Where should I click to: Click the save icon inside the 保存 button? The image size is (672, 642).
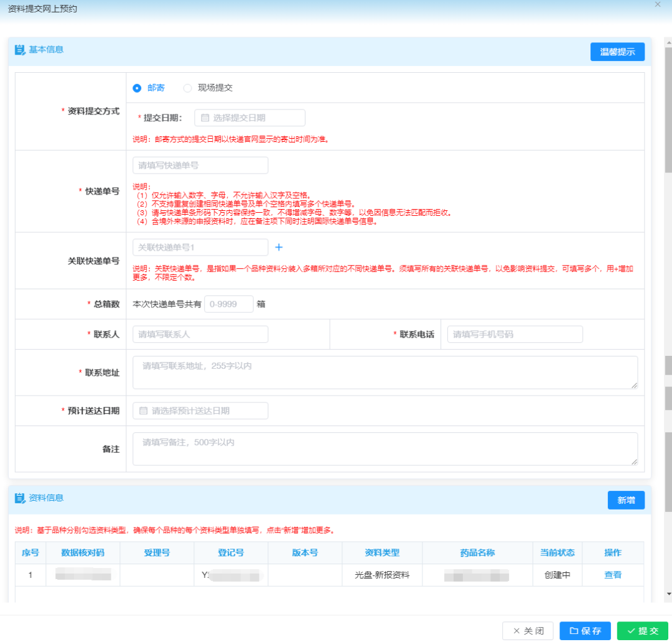pos(574,630)
